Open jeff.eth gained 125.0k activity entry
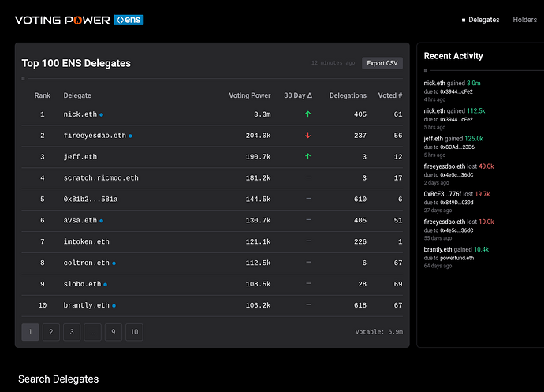 453,147
